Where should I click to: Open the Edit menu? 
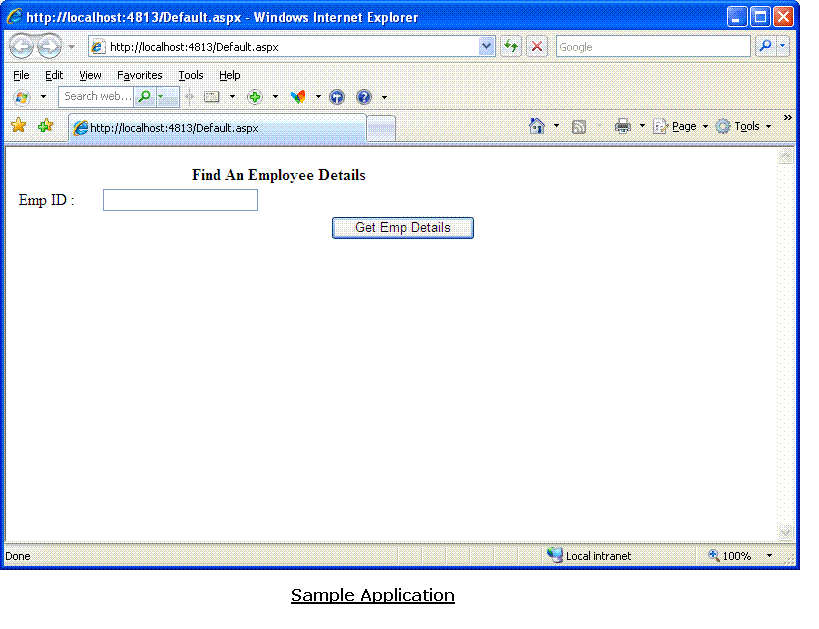click(54, 75)
